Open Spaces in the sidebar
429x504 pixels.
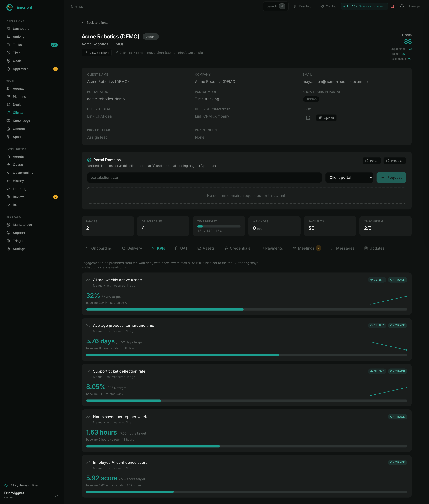click(32, 136)
